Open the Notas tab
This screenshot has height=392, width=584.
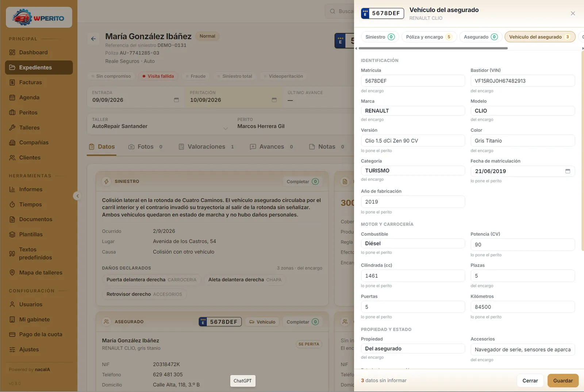pyautogui.click(x=327, y=147)
